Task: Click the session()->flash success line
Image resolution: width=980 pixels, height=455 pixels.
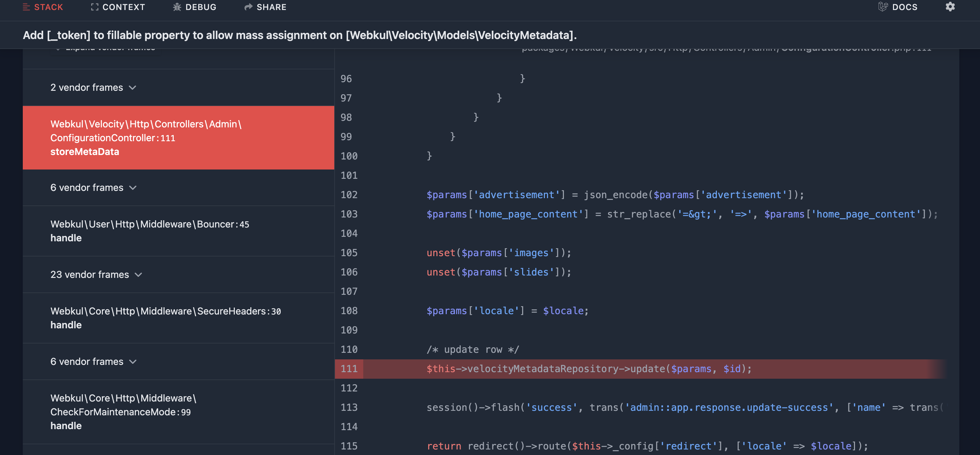Action: click(685, 407)
